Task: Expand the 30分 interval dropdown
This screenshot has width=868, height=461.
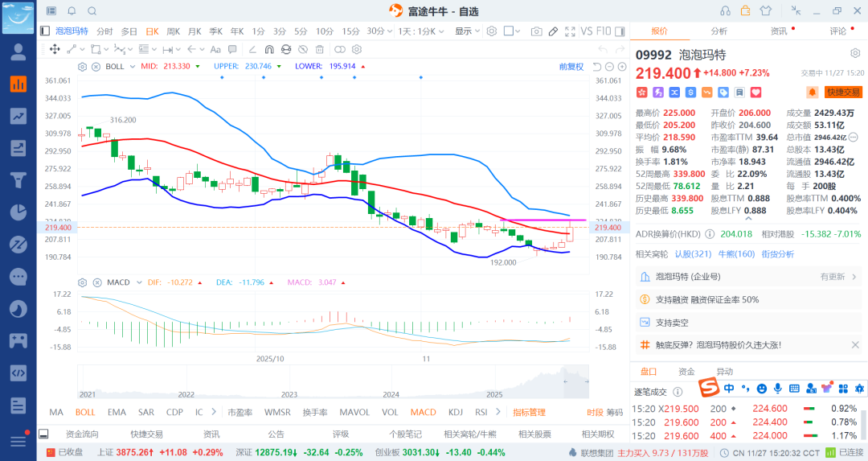Action: pyautogui.click(x=379, y=31)
